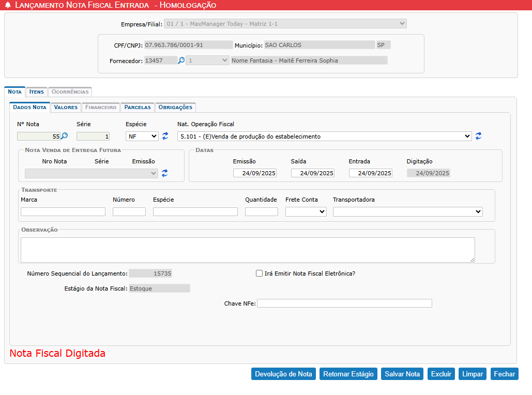This screenshot has width=532, height=395.
Task: Click the bell icon in the title bar
Action: pos(8,5)
